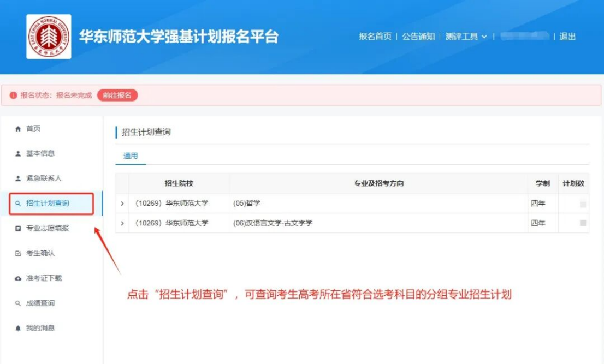Click the person icon beside 基本信息

click(x=18, y=154)
